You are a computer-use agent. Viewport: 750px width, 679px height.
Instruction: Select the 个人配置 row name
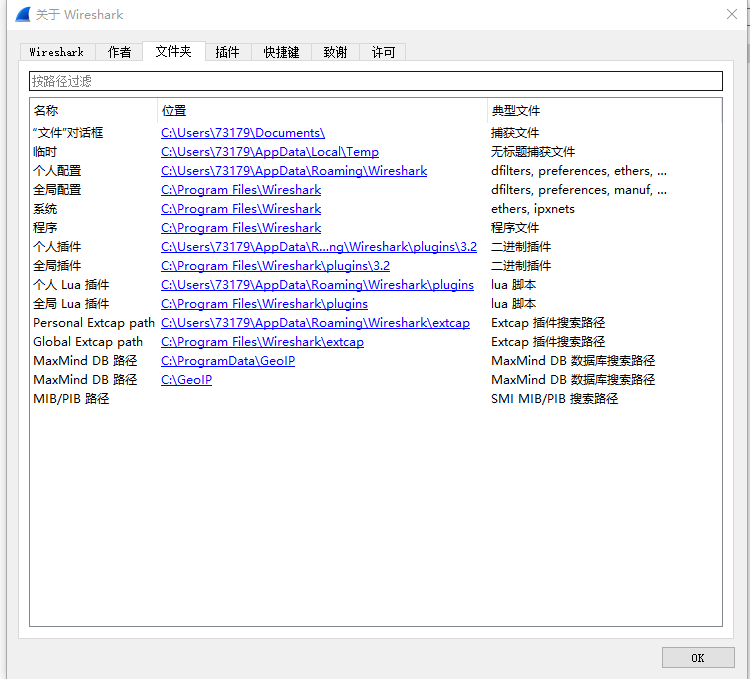pyautogui.click(x=57, y=171)
